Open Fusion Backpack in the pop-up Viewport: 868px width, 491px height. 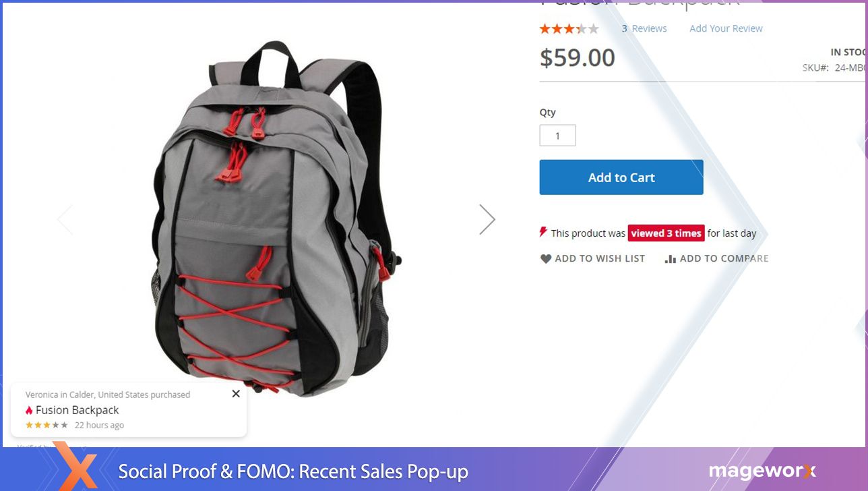click(x=77, y=410)
